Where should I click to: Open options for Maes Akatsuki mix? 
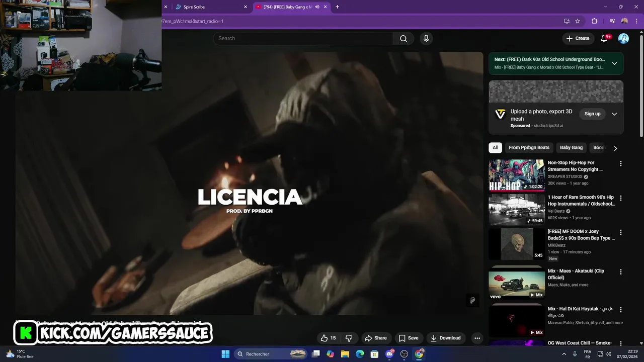point(621,271)
